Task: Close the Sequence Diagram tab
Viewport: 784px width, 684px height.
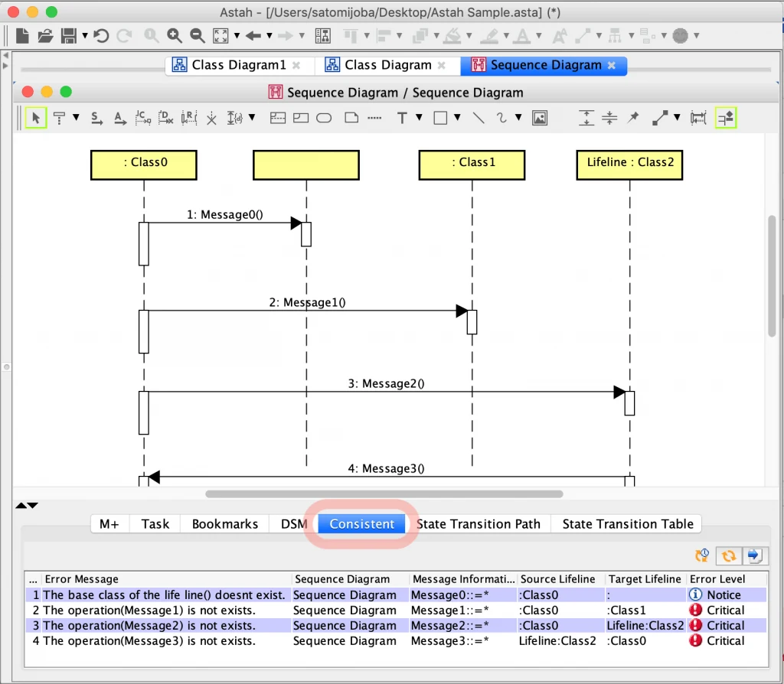Action: point(612,66)
